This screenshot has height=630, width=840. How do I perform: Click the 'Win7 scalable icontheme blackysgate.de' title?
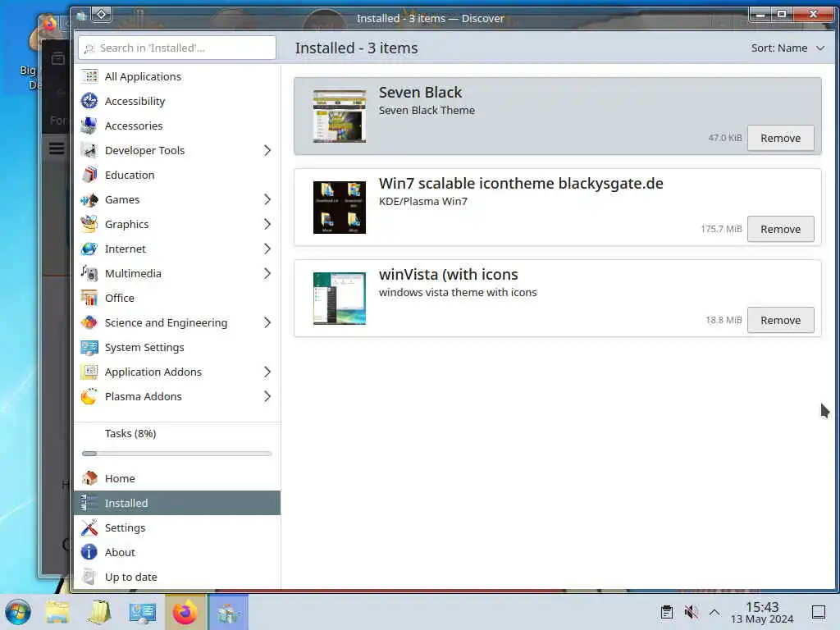[x=521, y=183]
